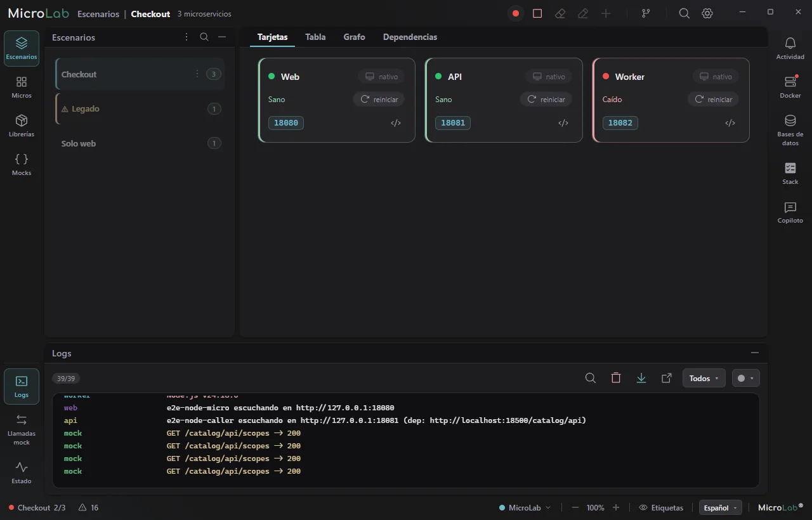The height and width of the screenshot is (520, 812).
Task: Select the Checkout scenario
Action: [x=140, y=74]
